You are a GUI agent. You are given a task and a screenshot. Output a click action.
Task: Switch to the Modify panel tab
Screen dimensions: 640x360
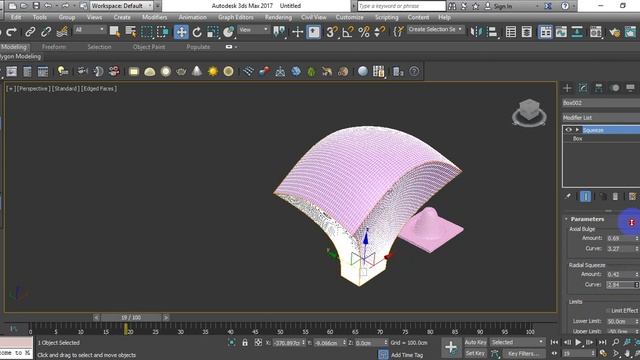pyautogui.click(x=583, y=88)
